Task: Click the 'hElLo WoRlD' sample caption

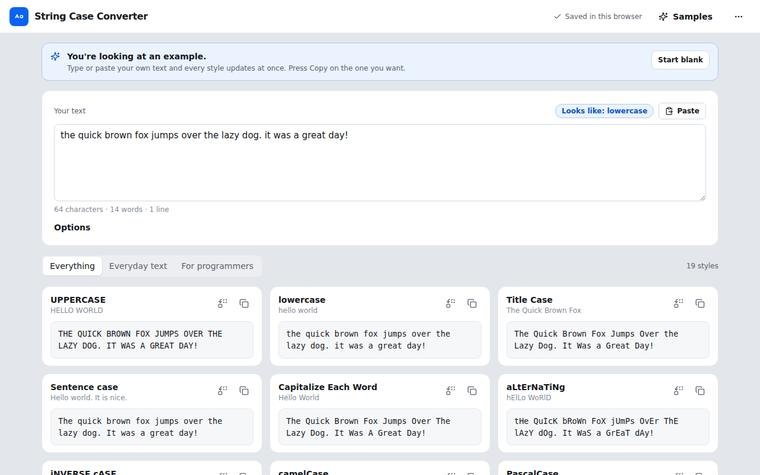Action: 529,397
